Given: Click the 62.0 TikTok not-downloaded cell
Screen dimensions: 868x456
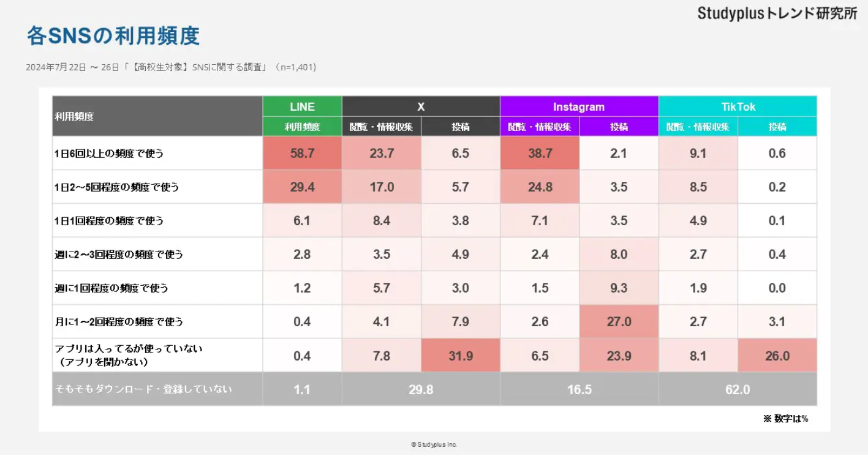Looking at the screenshot, I should click(x=738, y=389).
